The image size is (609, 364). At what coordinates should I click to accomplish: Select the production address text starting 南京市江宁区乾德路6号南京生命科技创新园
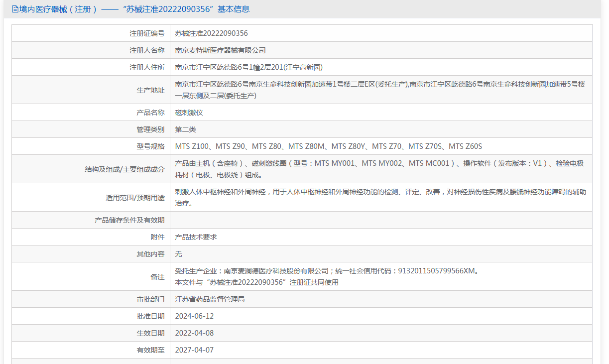coord(380,90)
